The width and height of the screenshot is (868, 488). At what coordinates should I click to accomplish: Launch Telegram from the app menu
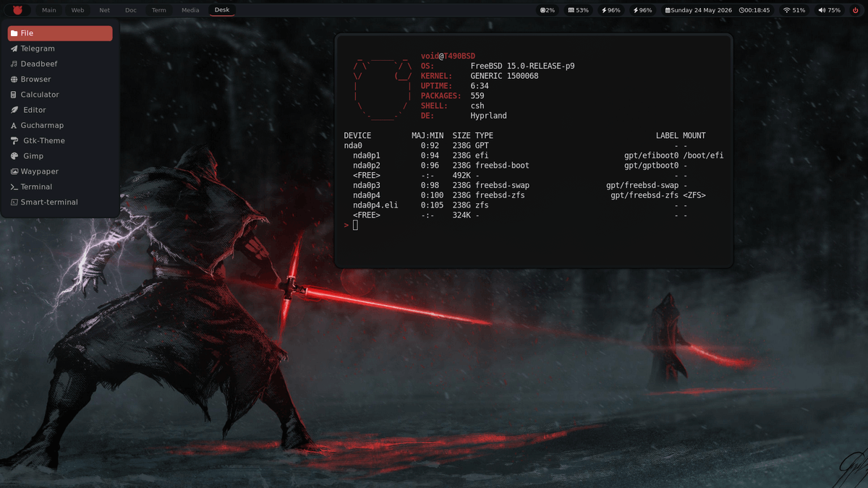(x=60, y=48)
